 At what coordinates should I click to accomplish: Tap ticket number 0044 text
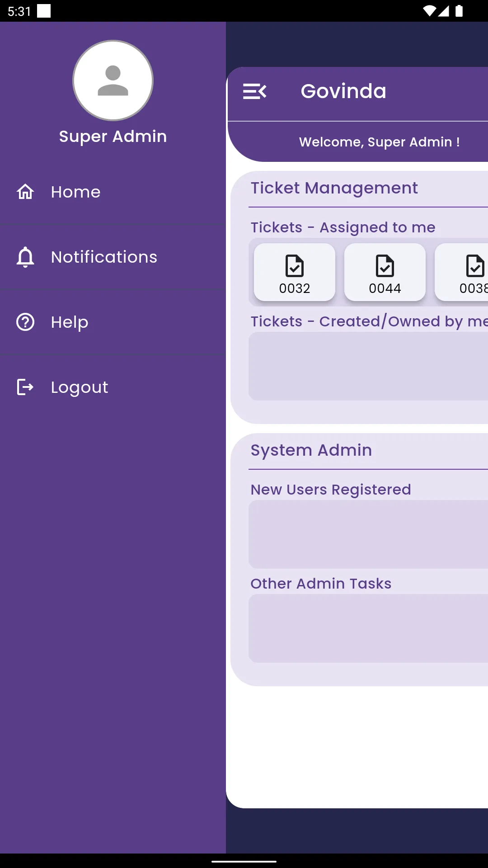[385, 288]
